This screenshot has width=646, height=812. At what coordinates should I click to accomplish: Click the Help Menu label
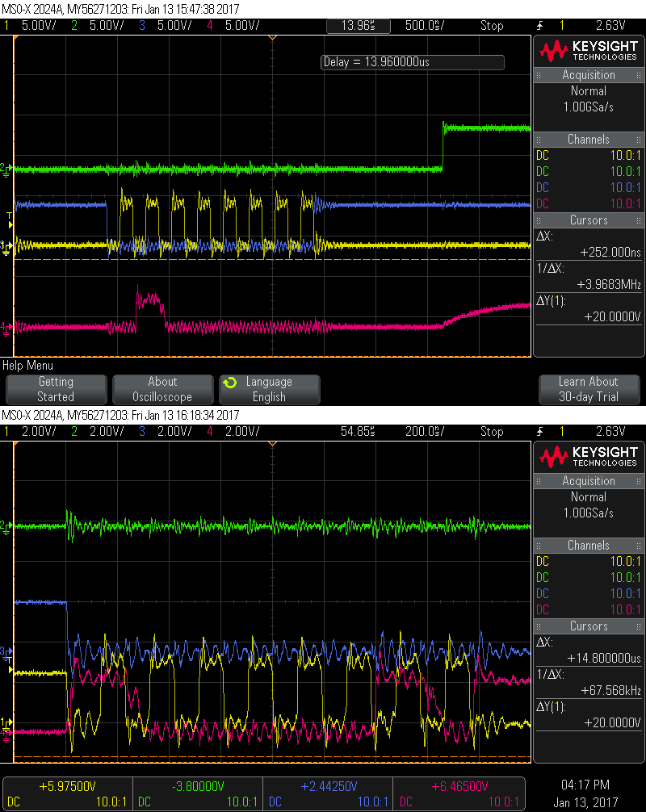click(x=28, y=366)
